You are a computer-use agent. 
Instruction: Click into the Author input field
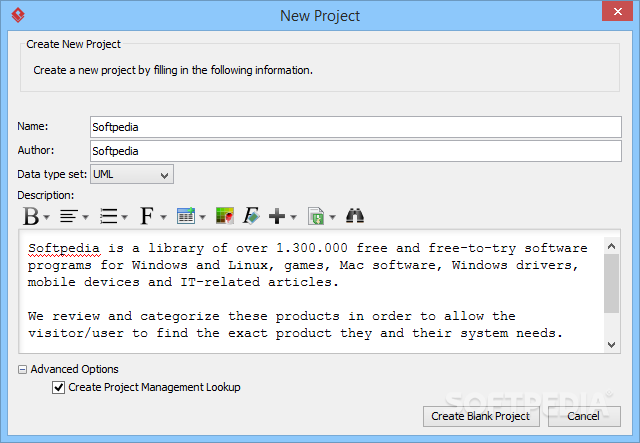(356, 151)
